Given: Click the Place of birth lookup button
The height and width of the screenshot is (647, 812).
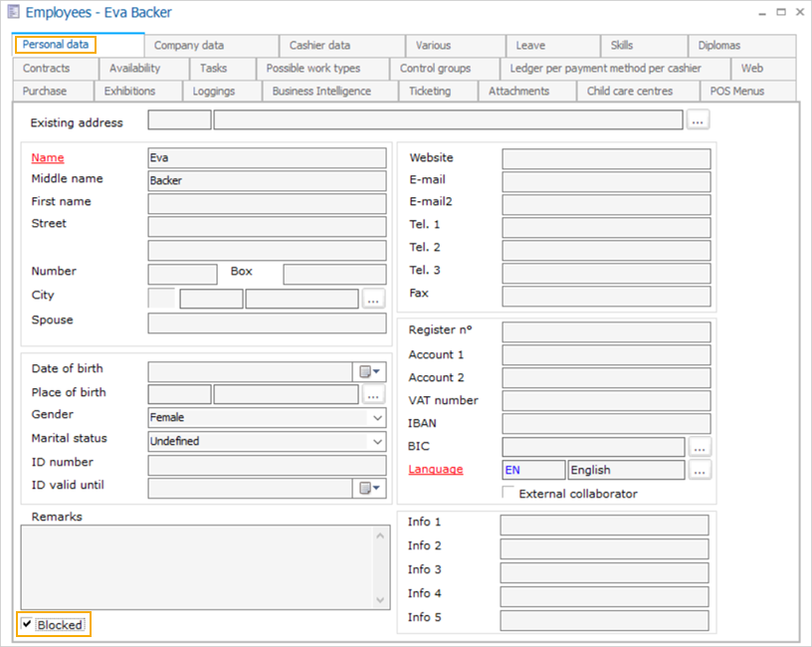Looking at the screenshot, I should point(373,394).
